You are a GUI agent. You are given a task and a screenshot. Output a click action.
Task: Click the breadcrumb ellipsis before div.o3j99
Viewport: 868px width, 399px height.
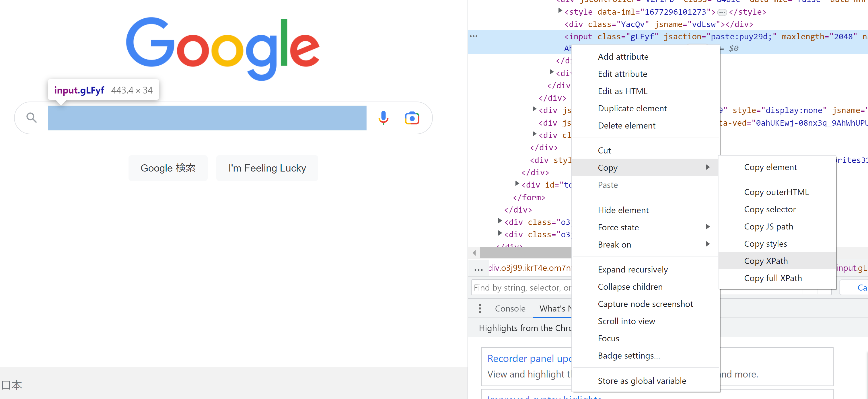478,269
